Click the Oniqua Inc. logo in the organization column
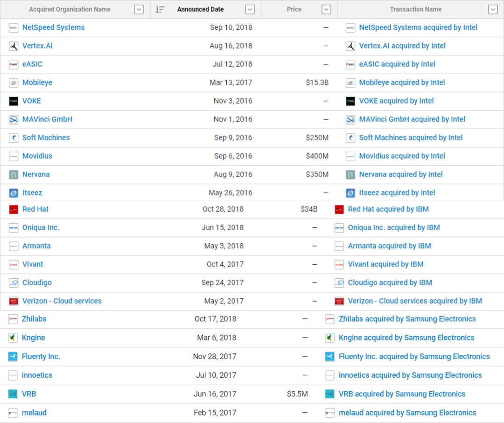Viewport: 504px width, 423px height. click(14, 228)
